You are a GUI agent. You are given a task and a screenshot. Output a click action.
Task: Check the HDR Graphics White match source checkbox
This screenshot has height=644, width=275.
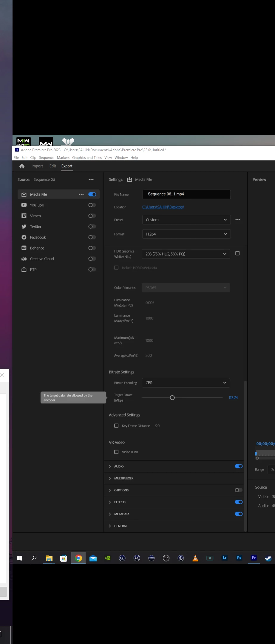click(x=237, y=253)
